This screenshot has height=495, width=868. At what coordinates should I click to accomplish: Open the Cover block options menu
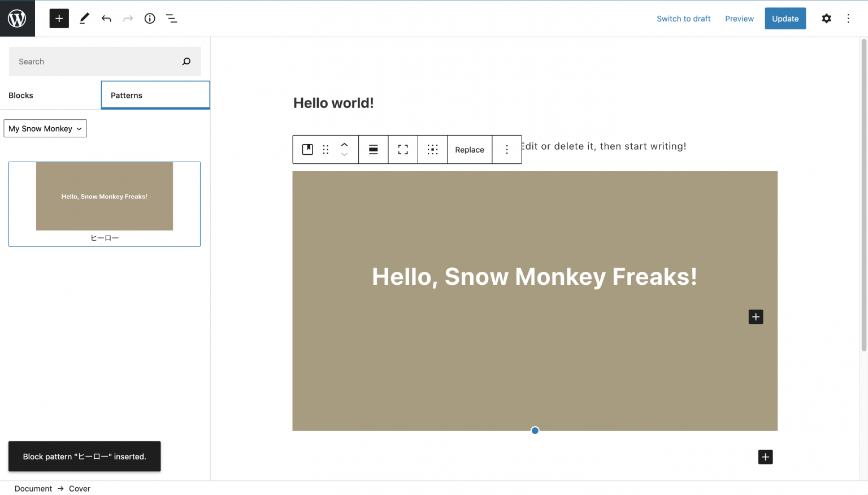pos(507,149)
